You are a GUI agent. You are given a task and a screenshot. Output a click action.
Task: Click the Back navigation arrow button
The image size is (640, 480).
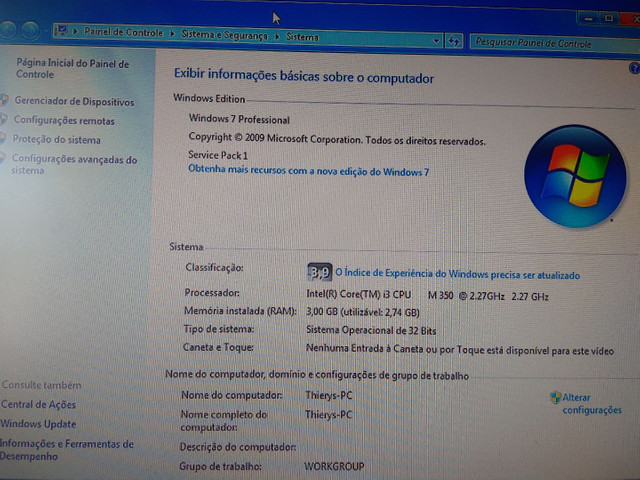pos(7,29)
